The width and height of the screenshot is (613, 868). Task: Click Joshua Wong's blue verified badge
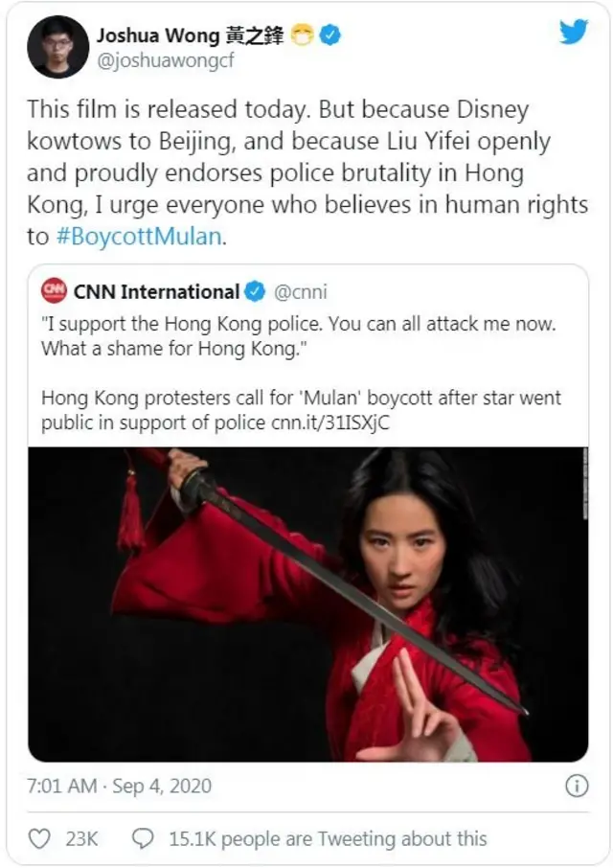coord(330,35)
